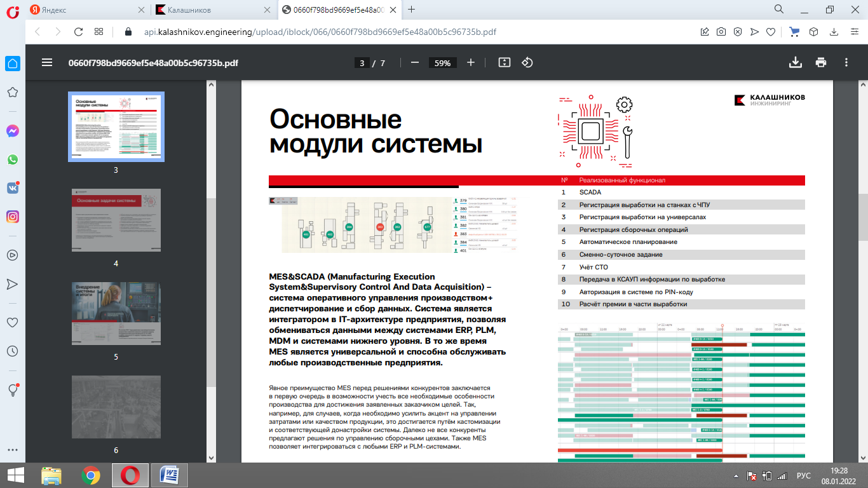Open File Explorer from the taskbar
Screen dimensions: 868x488
point(51,475)
